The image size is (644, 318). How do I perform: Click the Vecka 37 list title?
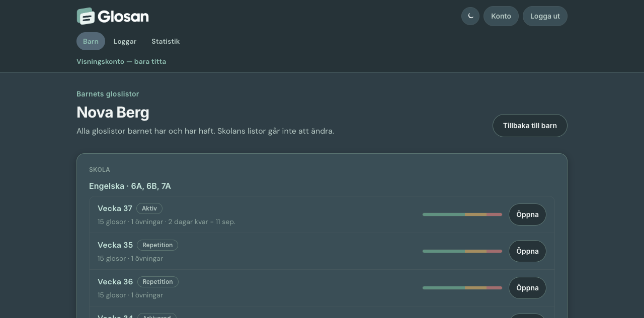click(115, 208)
